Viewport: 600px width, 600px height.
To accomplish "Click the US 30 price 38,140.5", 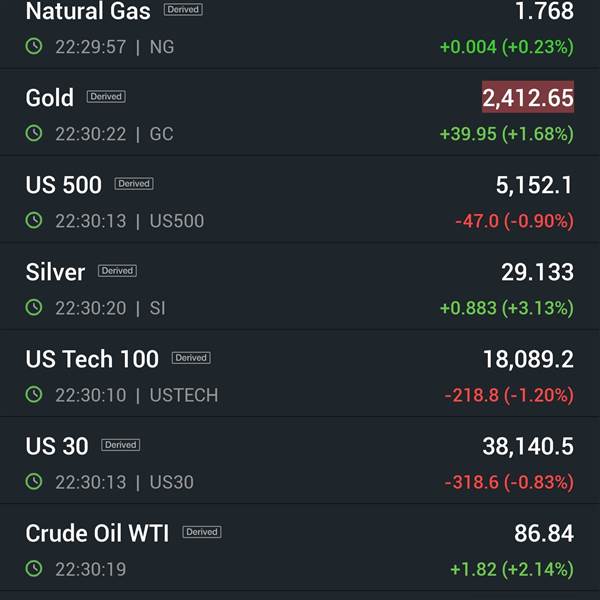I will (x=528, y=446).
